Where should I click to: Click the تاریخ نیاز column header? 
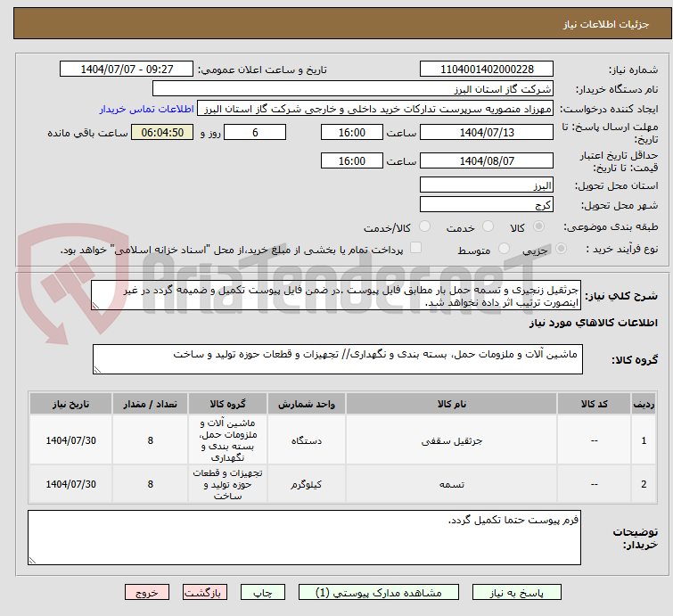[x=70, y=404]
